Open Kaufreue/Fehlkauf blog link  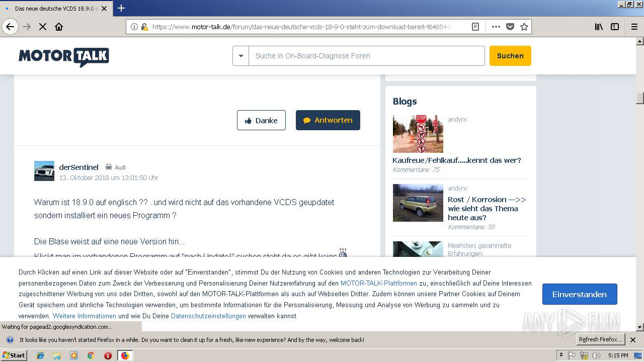(x=457, y=160)
